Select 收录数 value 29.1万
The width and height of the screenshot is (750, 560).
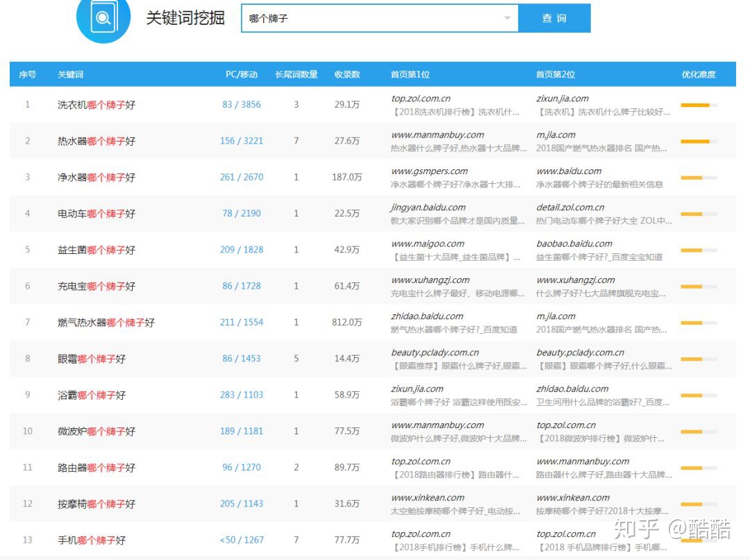pos(347,105)
